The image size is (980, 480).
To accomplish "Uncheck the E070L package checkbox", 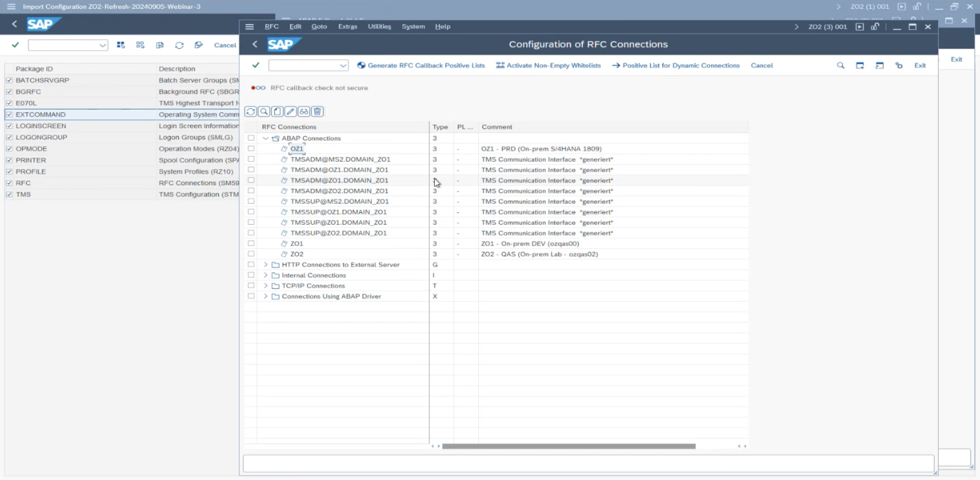I will [9, 103].
